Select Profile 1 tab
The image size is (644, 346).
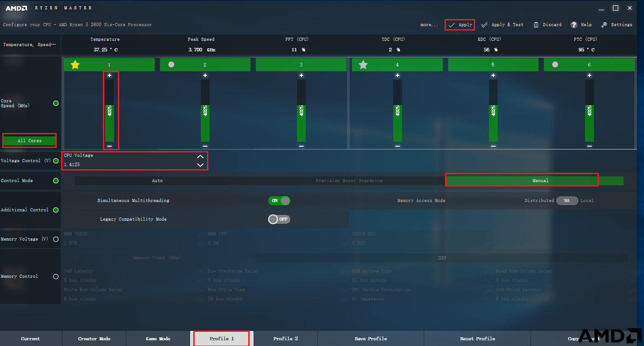pos(222,338)
